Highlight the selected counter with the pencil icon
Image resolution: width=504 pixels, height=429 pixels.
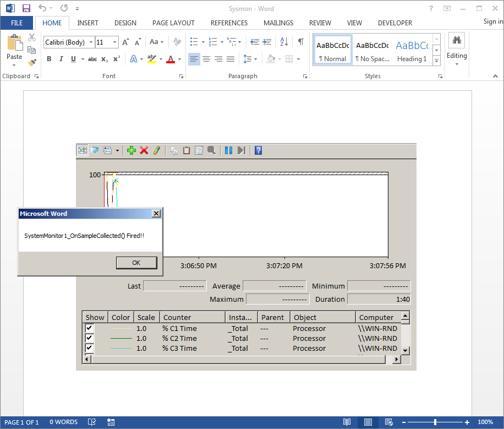click(x=156, y=150)
